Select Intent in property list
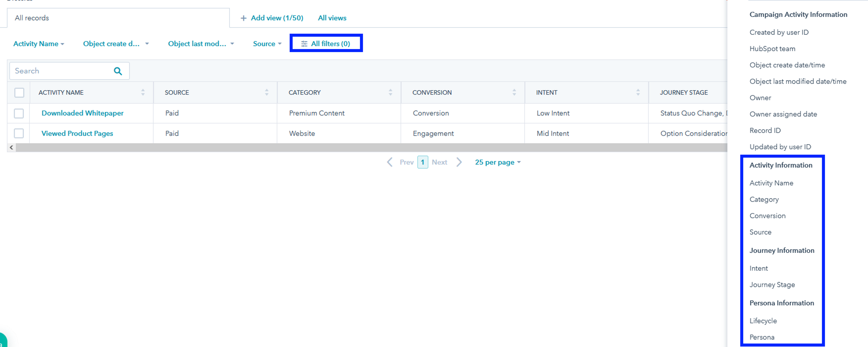This screenshot has width=868, height=347. tap(759, 268)
